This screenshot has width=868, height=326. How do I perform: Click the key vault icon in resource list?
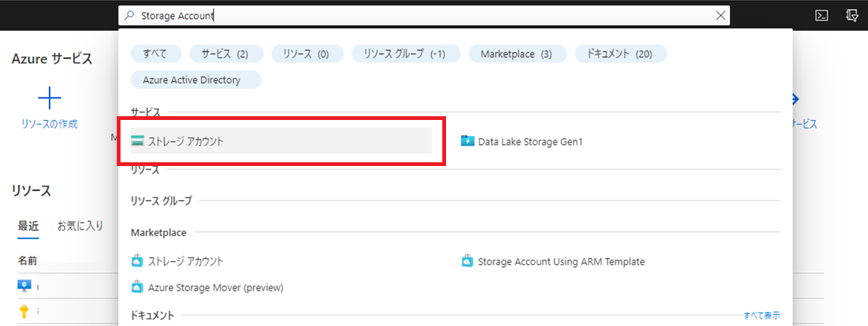tap(24, 312)
